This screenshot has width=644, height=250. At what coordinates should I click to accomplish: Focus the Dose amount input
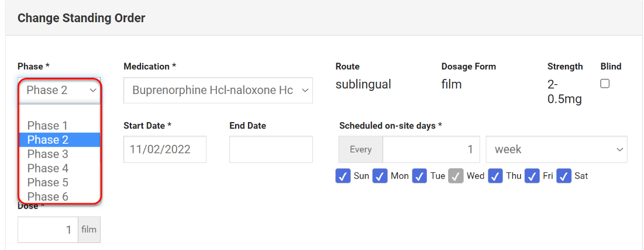pos(48,230)
